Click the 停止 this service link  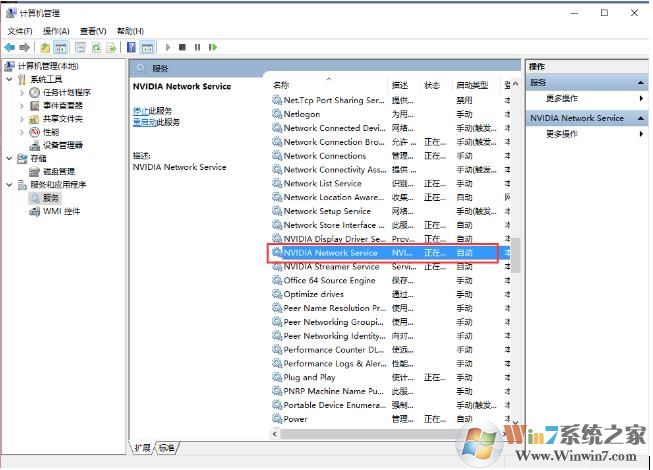(x=142, y=110)
